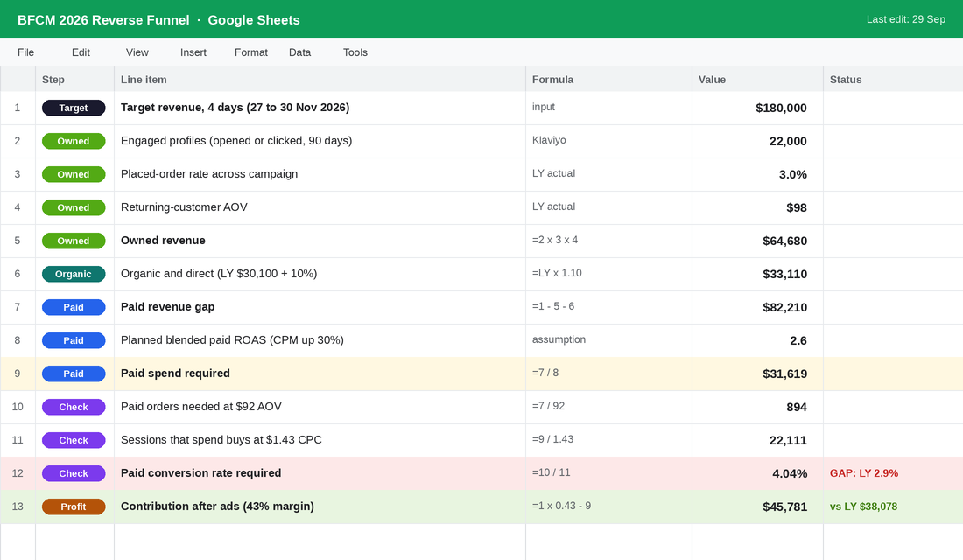Click the =9 / 1.43 formula cell

tap(608, 440)
